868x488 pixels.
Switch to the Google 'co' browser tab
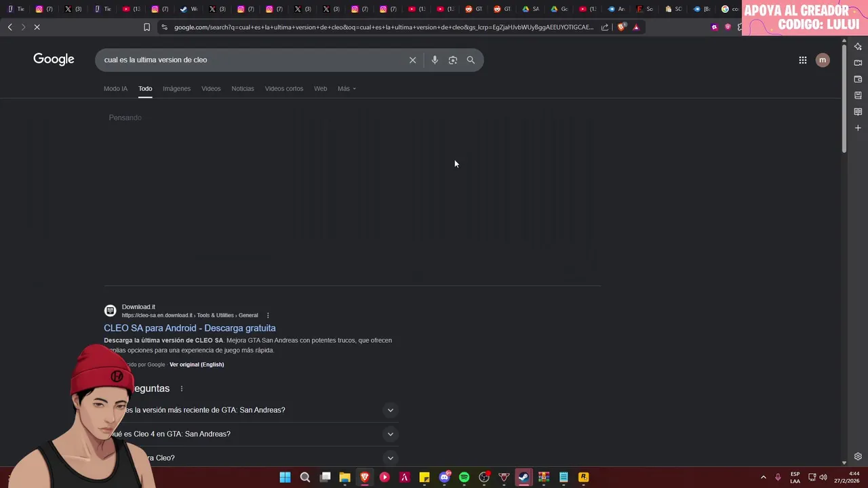(x=730, y=9)
